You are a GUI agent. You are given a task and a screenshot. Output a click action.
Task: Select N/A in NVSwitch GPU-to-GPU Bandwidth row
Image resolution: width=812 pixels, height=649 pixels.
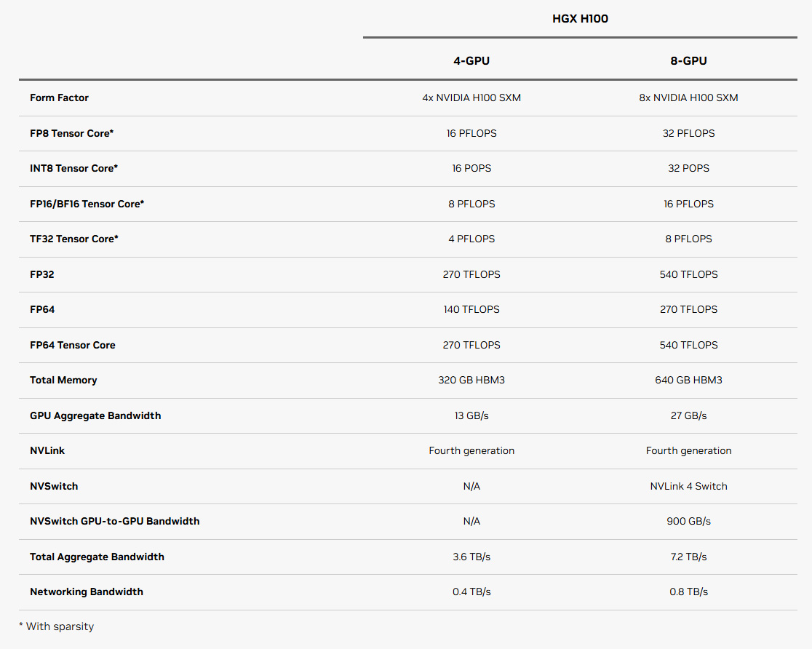(471, 521)
